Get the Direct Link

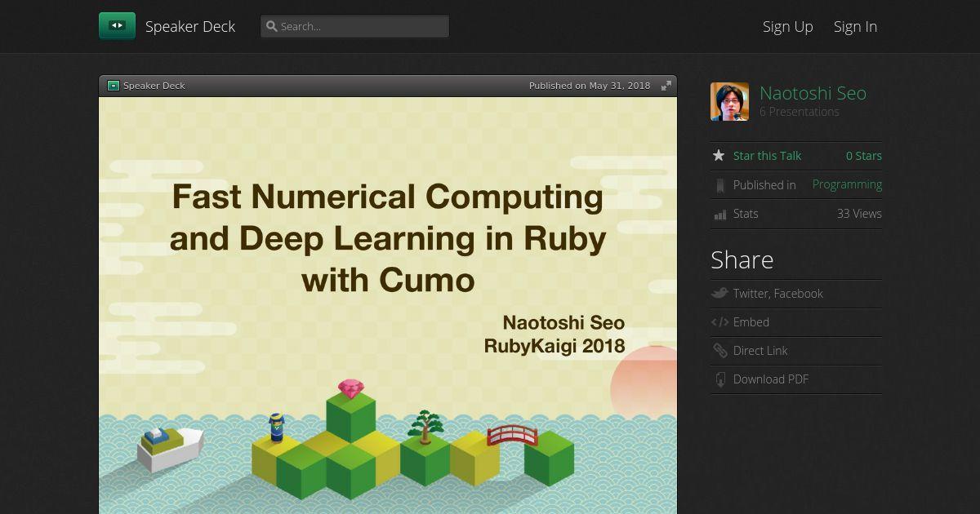coord(760,351)
